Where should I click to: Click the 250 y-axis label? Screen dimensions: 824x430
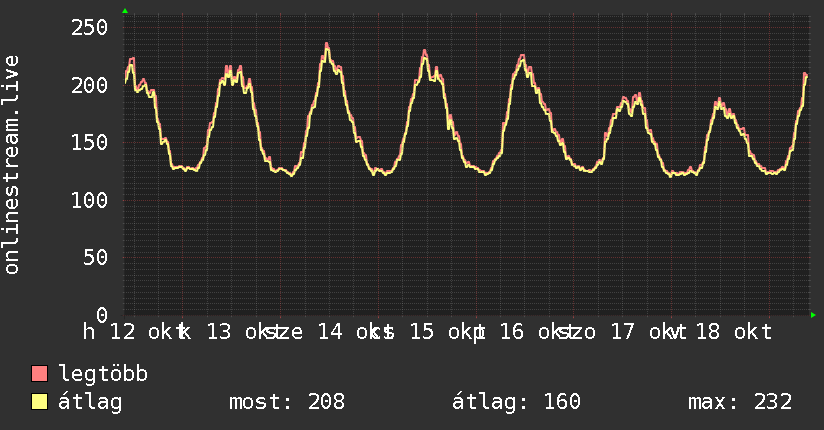[89, 27]
